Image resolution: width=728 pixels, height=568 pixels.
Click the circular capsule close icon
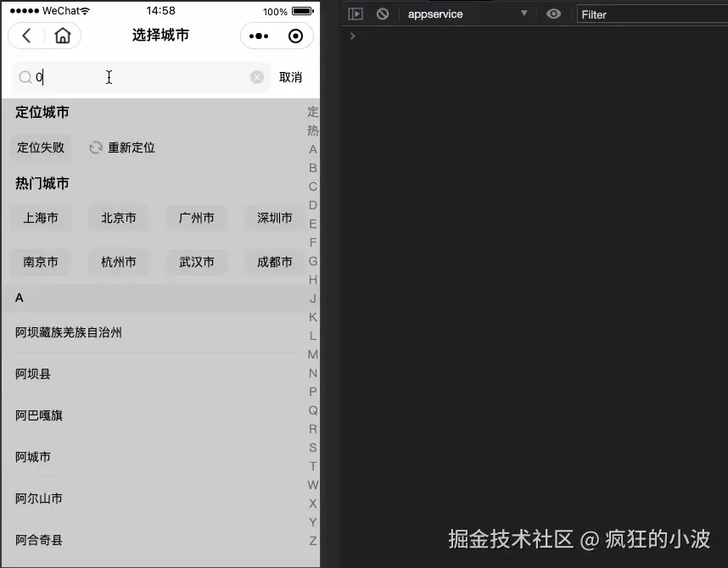pyautogui.click(x=294, y=36)
